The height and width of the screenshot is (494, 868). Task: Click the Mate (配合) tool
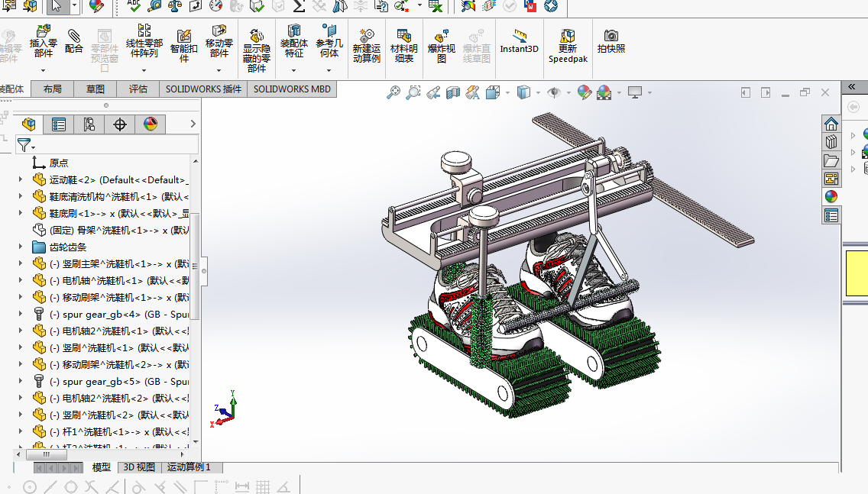pyautogui.click(x=73, y=41)
